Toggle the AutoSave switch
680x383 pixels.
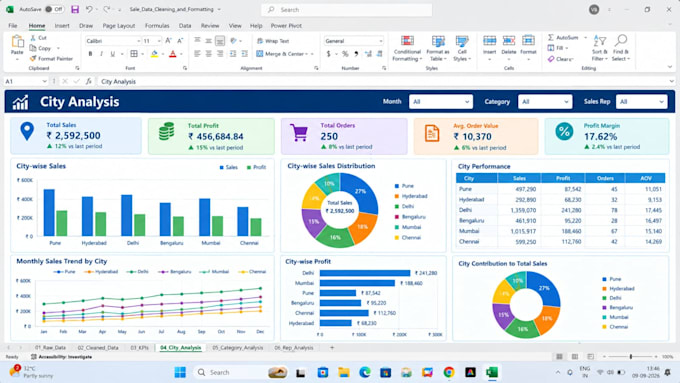[x=54, y=9]
